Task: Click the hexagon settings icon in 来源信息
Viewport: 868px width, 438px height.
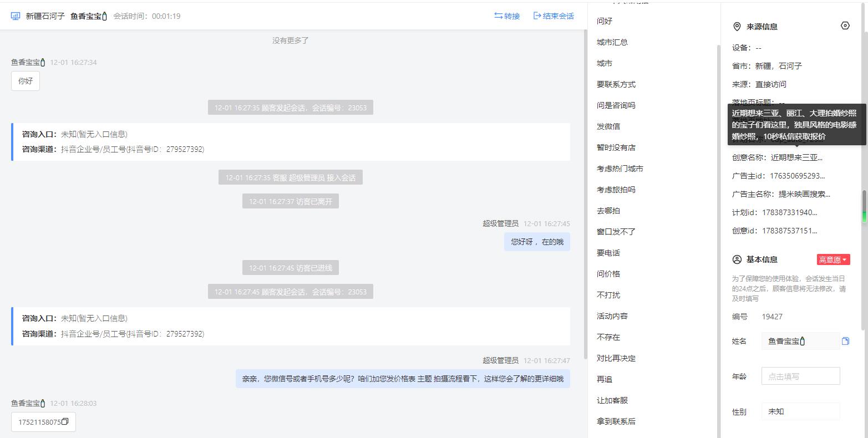Action: pos(845,26)
